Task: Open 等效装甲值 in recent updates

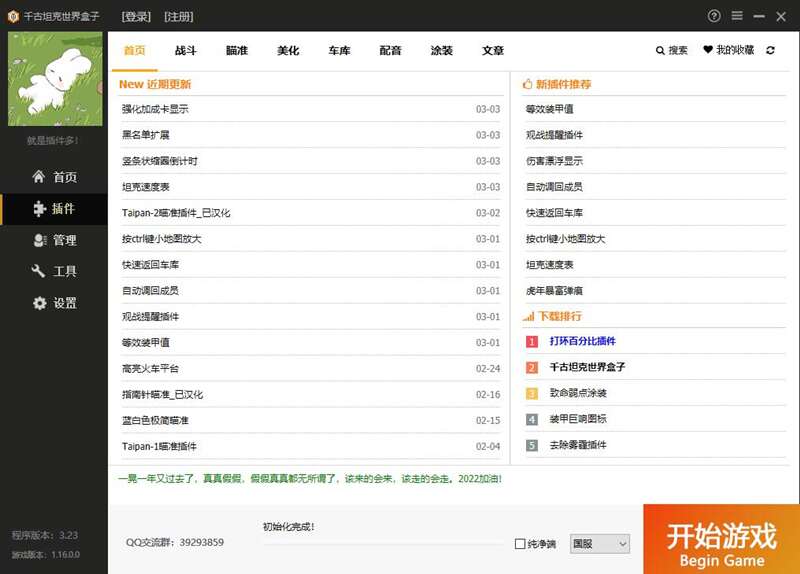Action: point(145,343)
